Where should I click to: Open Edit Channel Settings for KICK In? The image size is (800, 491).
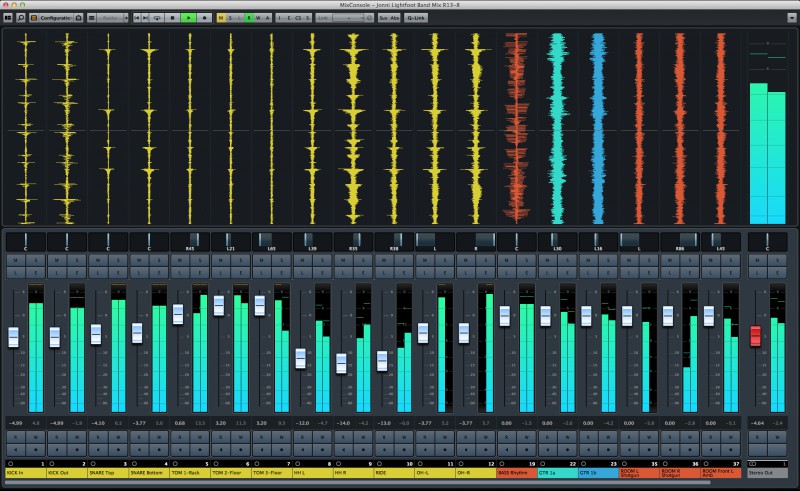point(36,273)
